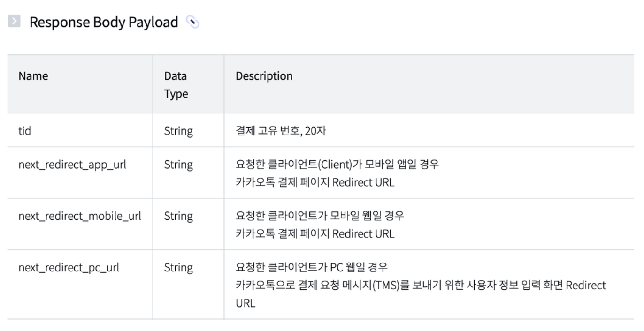
Task: Select the next_redirect_mobile_url field name
Action: (80, 216)
